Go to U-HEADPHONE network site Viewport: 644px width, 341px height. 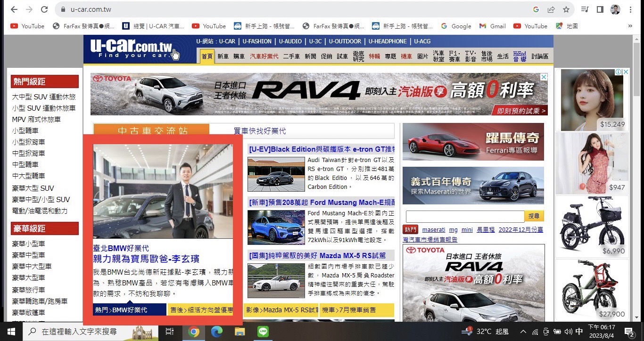(x=388, y=41)
